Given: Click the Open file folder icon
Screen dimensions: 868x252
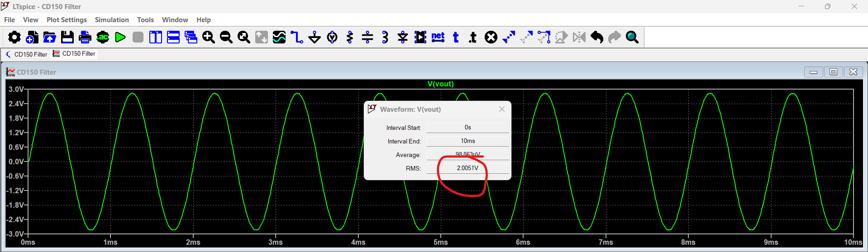Looking at the screenshot, I should tap(50, 37).
